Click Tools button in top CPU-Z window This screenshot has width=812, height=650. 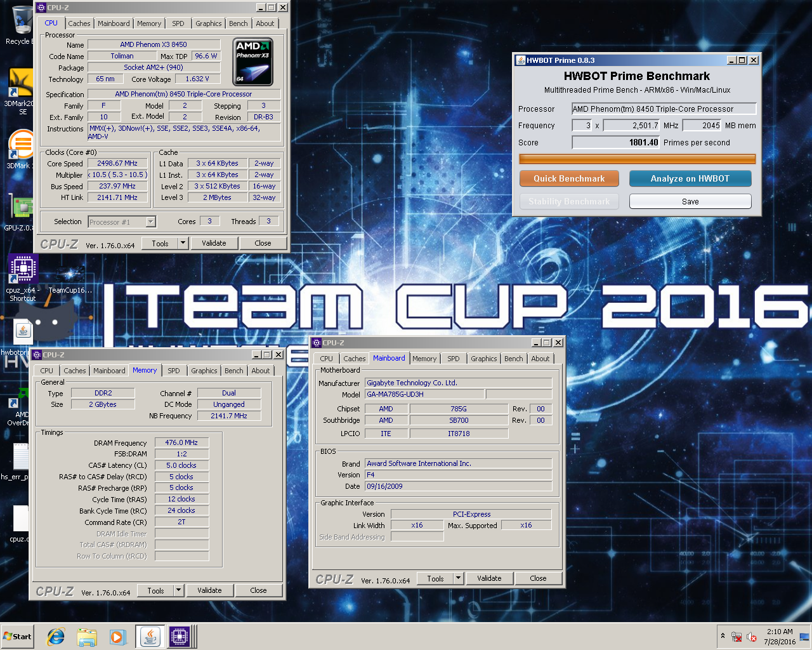coord(160,243)
